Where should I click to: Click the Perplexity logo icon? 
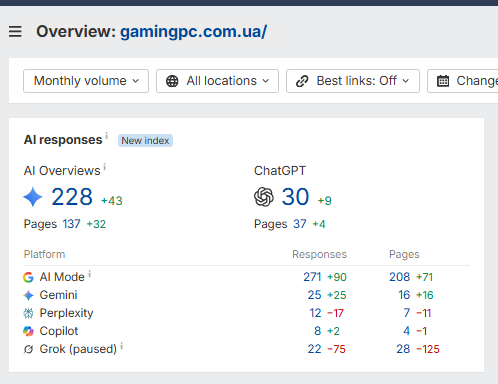point(28,313)
